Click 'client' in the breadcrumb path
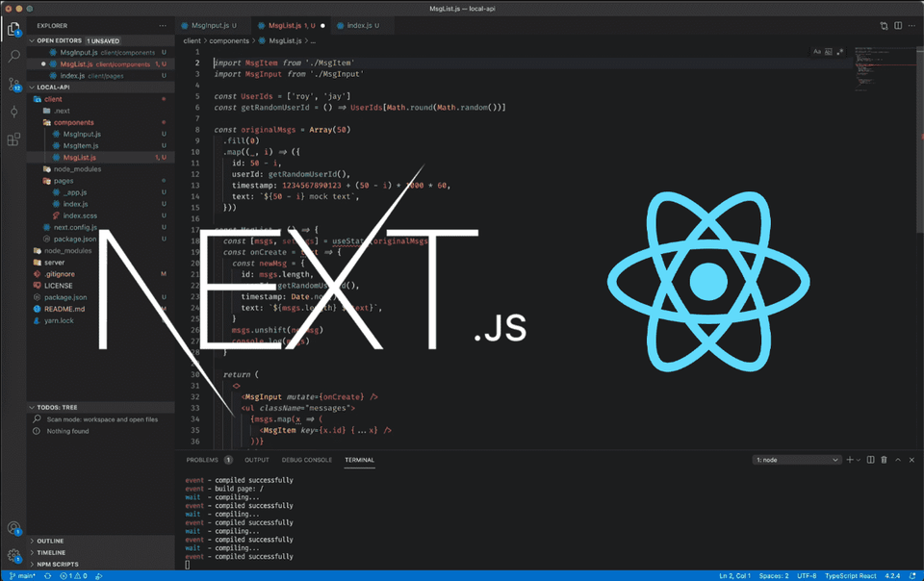Viewport: 924px width, 581px height. point(192,40)
